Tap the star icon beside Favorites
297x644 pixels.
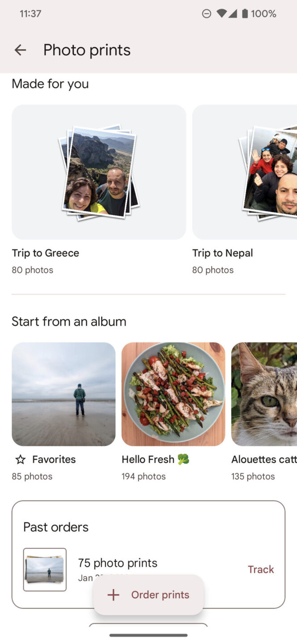click(20, 459)
